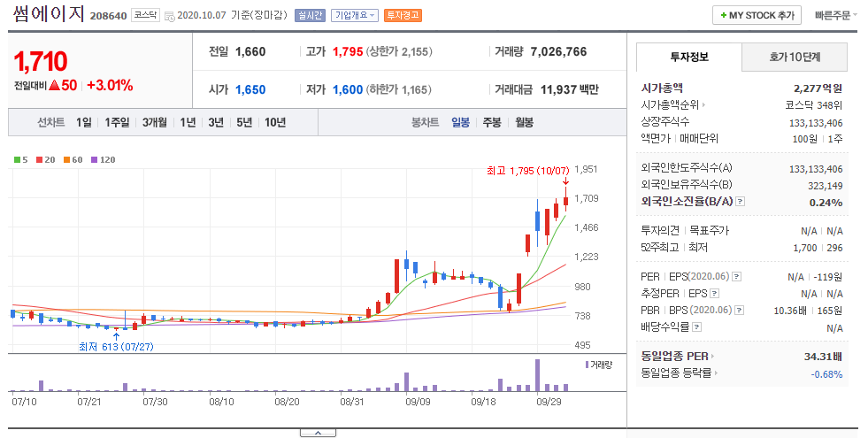Screen dimensions: 868x438
Task: Click the 시가총액 value 2,277억원
Action: (x=818, y=88)
